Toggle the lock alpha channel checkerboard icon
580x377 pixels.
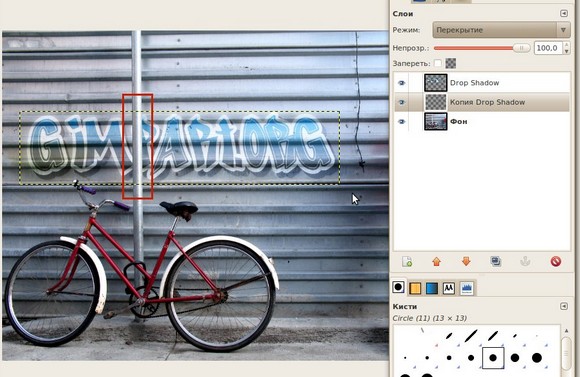tap(451, 63)
